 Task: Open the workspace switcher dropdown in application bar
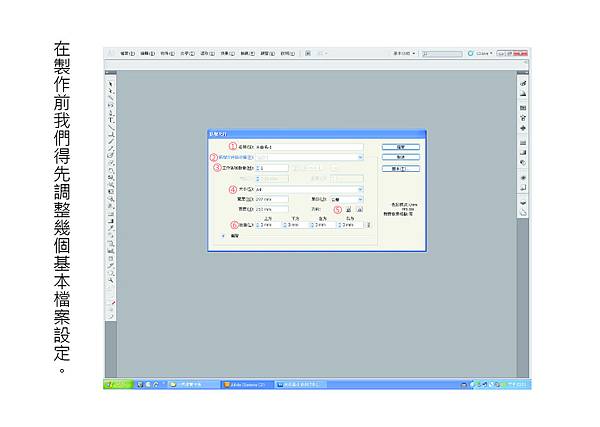(404, 54)
